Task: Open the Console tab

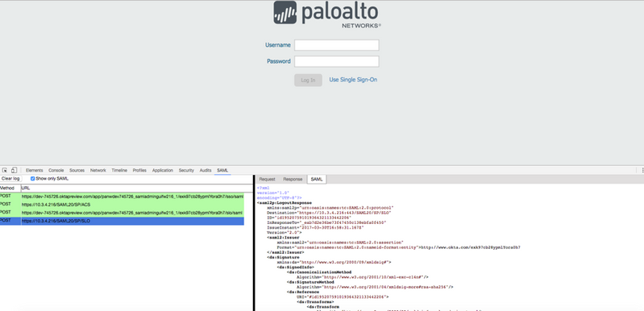Action: (56, 170)
